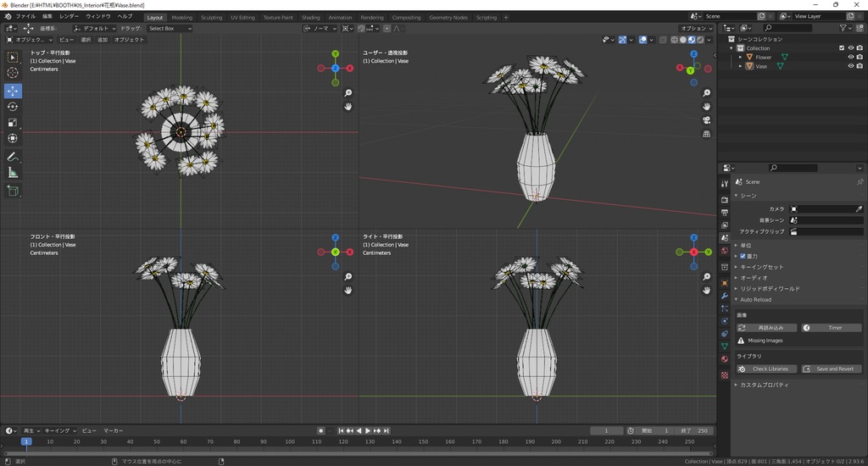The width and height of the screenshot is (868, 466).
Task: Switch to the Sculpting workspace tab
Action: tap(211, 17)
